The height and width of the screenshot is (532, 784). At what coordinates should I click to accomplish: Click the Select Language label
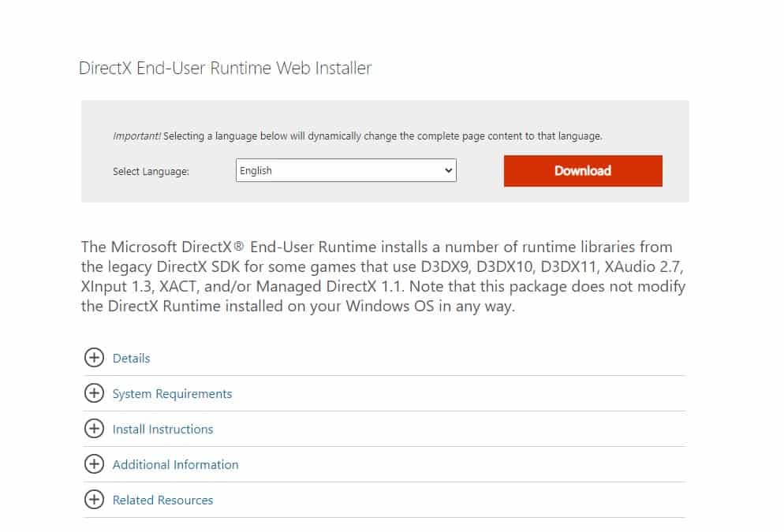[151, 171]
